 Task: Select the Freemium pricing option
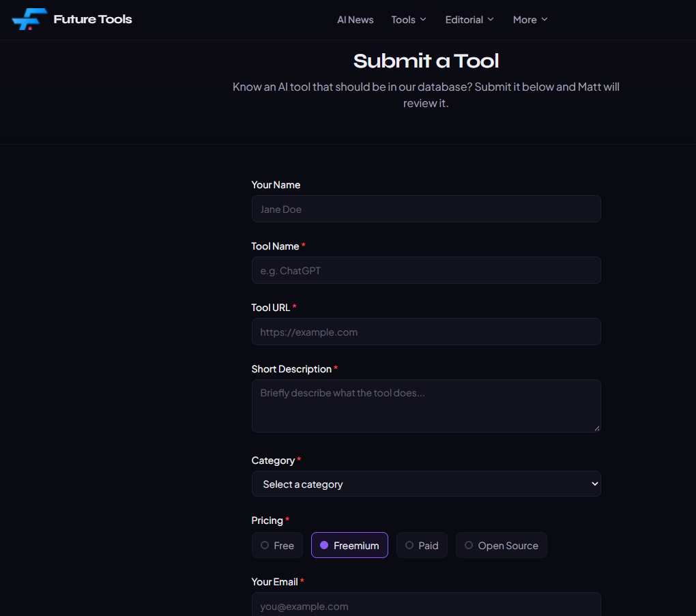click(349, 545)
